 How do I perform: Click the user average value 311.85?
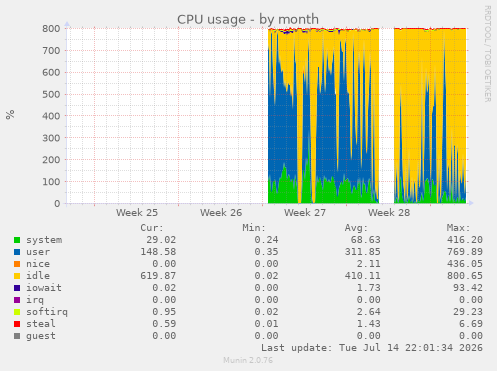362,252
